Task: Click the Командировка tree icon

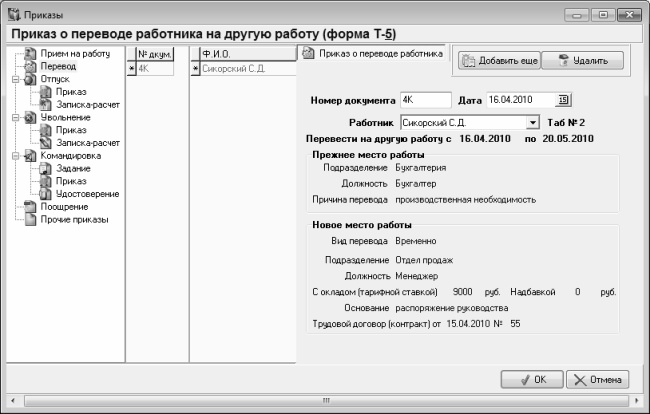Action: pyautogui.click(x=30, y=156)
